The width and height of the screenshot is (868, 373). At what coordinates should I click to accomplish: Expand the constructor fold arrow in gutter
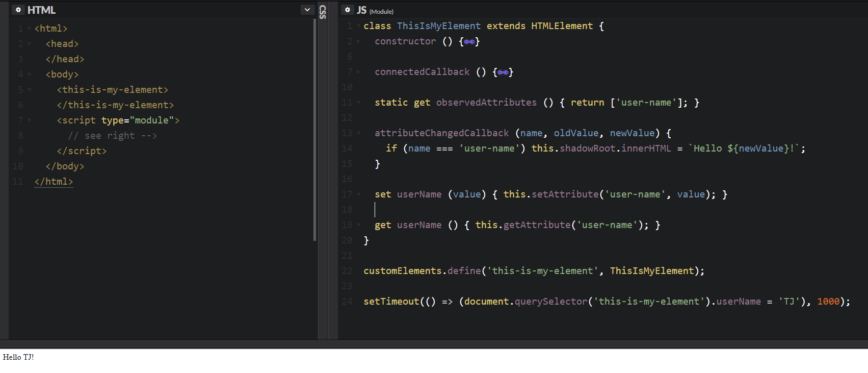pos(359,41)
